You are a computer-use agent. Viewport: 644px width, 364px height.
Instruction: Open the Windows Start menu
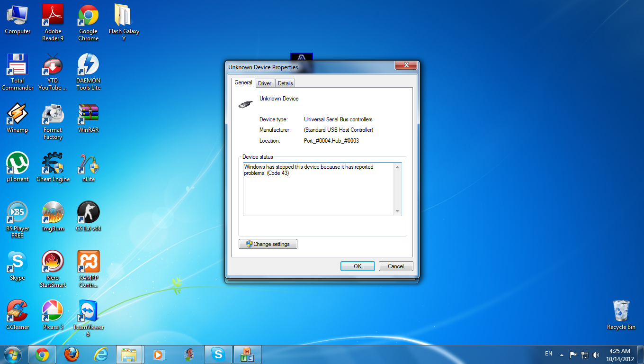(x=12, y=355)
